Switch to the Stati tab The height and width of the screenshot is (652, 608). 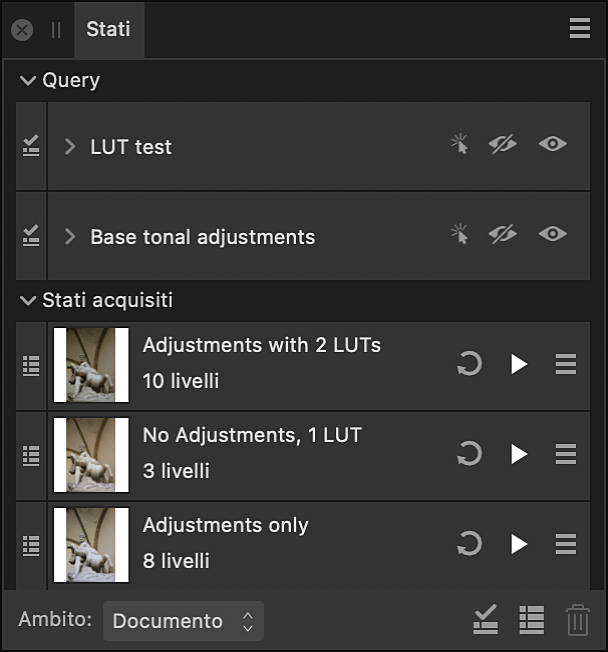(x=108, y=29)
